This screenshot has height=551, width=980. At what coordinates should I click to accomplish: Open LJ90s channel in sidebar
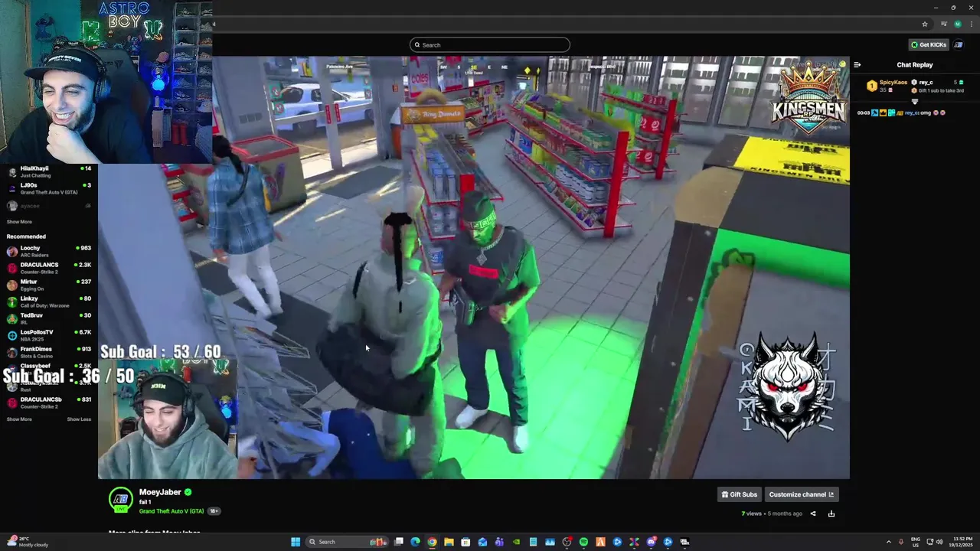[49, 188]
